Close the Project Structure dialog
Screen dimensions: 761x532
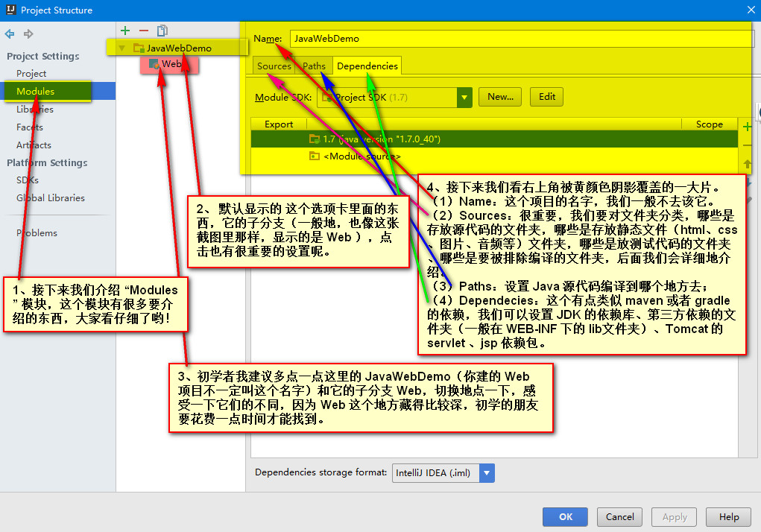(x=751, y=10)
